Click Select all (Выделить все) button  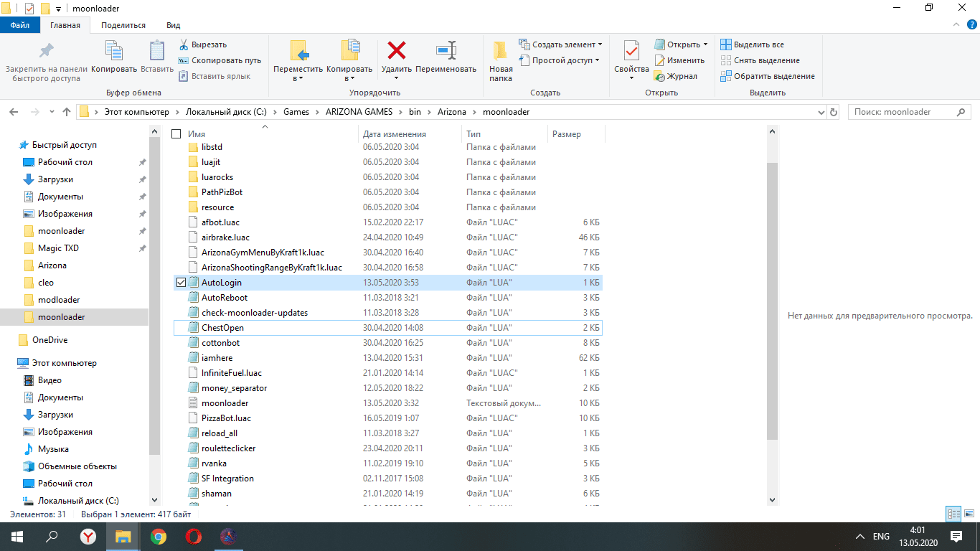752,44
